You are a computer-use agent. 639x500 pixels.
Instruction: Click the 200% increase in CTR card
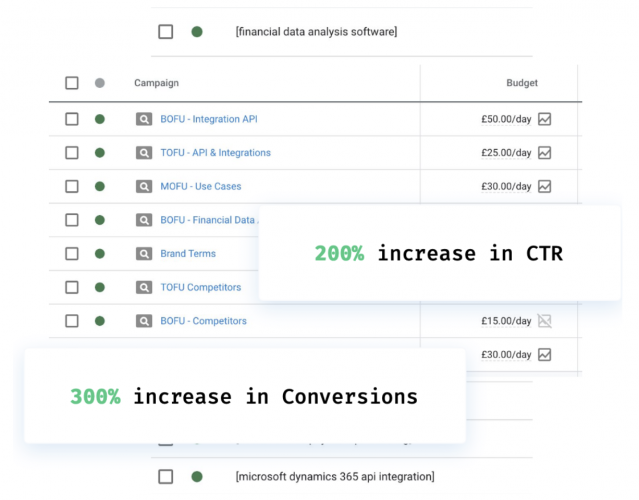[x=440, y=253]
